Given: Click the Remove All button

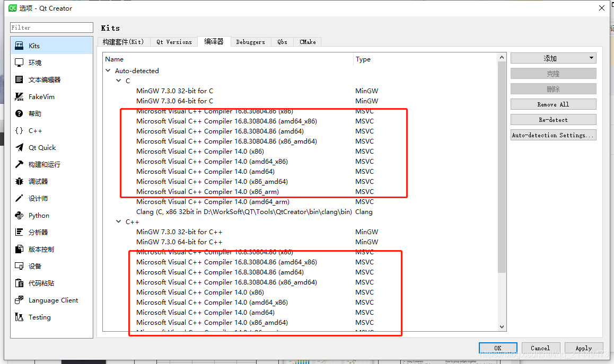Looking at the screenshot, I should [x=554, y=104].
